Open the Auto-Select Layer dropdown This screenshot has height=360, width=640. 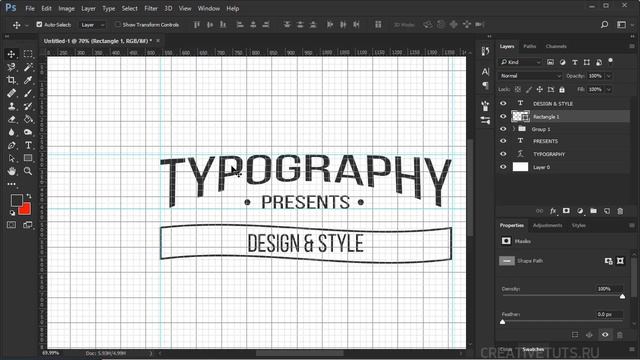92,25
